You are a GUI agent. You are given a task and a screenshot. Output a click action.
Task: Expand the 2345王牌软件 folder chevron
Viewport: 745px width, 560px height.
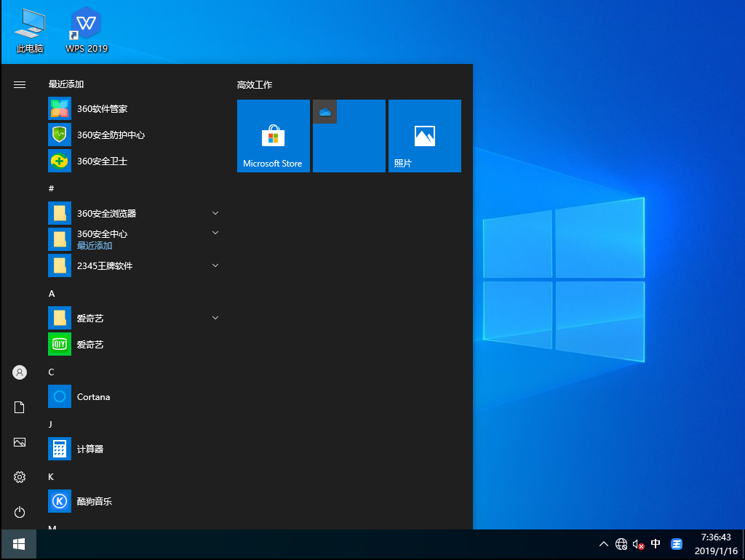(215, 265)
